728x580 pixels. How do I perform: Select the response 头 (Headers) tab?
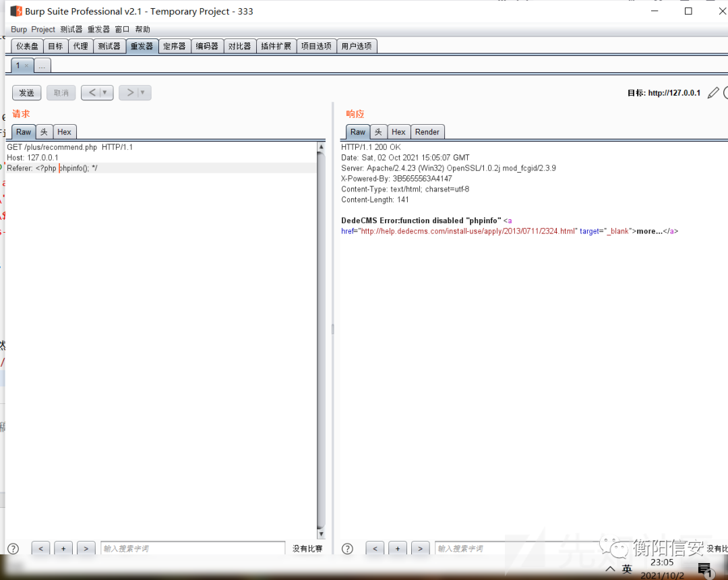(378, 132)
